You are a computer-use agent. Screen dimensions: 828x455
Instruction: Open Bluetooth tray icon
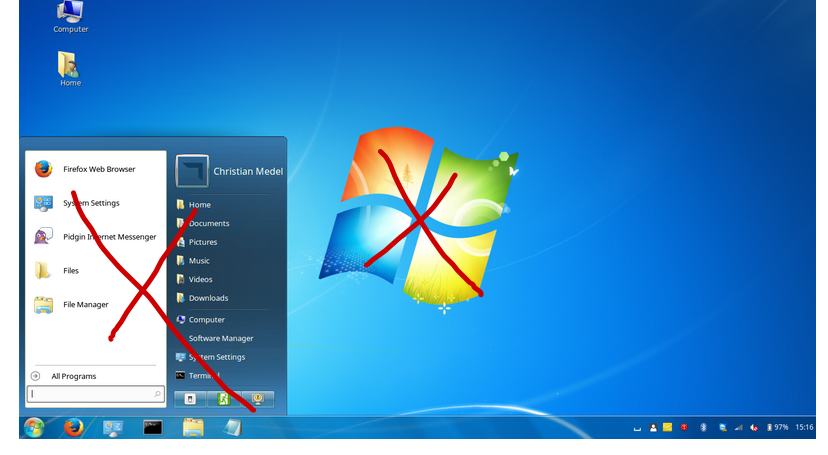pos(703,428)
